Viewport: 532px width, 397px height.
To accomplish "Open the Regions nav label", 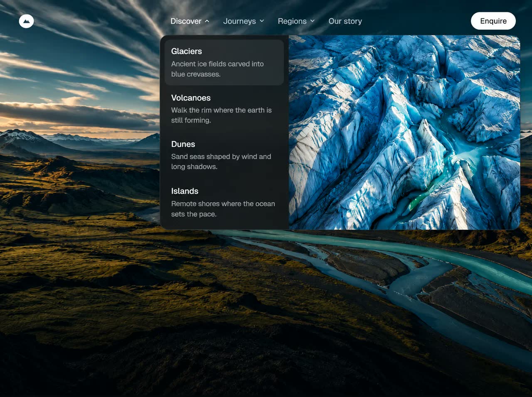I will click(292, 21).
